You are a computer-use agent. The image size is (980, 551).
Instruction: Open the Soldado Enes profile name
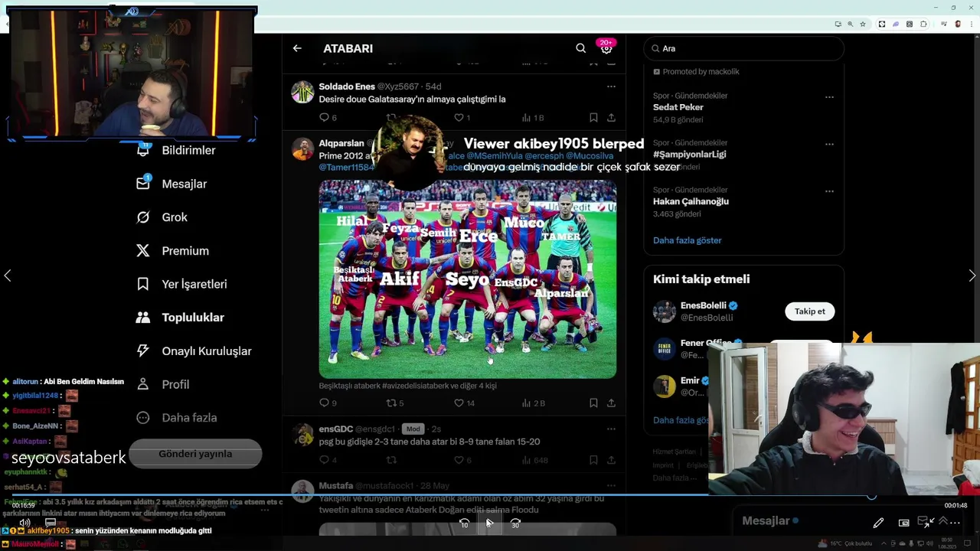point(346,86)
